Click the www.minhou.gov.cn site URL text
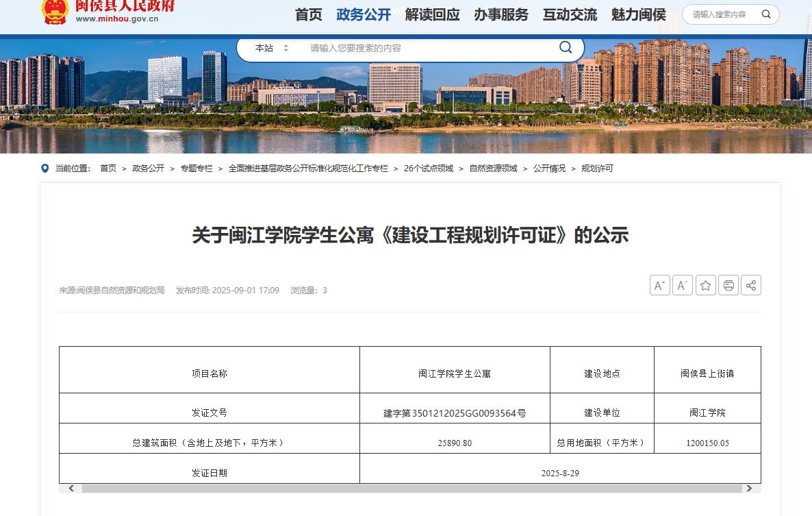Viewport: 812px width, 516px height. (x=117, y=19)
